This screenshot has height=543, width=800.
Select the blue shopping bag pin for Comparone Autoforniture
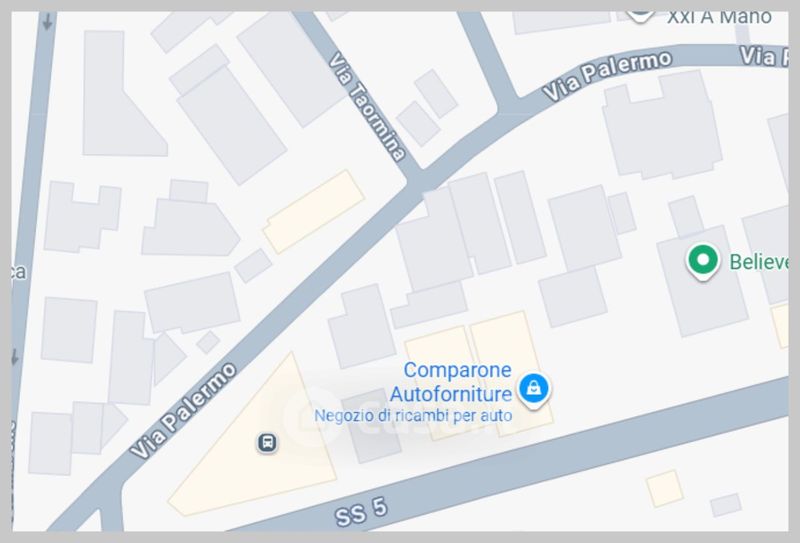point(534,389)
